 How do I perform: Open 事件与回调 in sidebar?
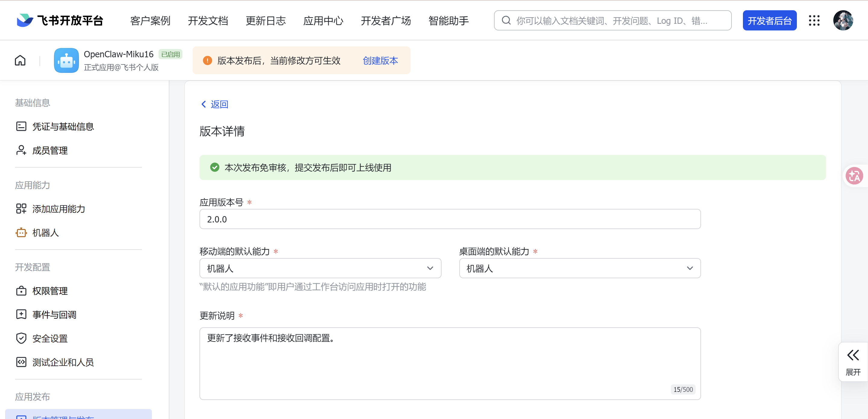tap(54, 314)
